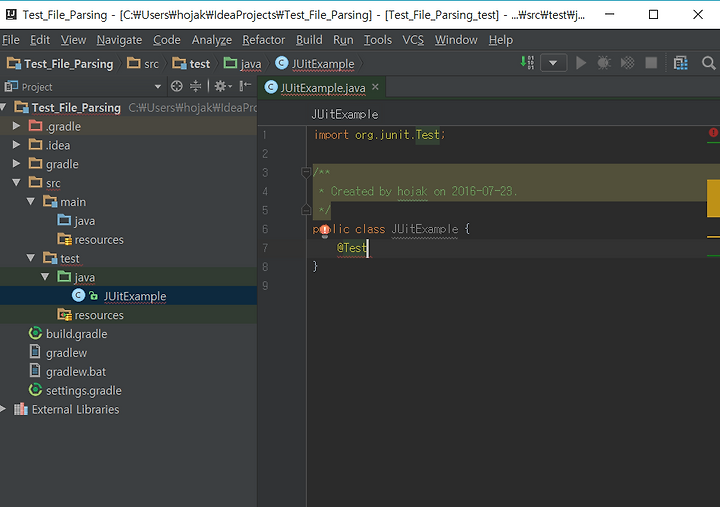Click line number 1 in gutter
The height and width of the screenshot is (507, 720).
264,135
